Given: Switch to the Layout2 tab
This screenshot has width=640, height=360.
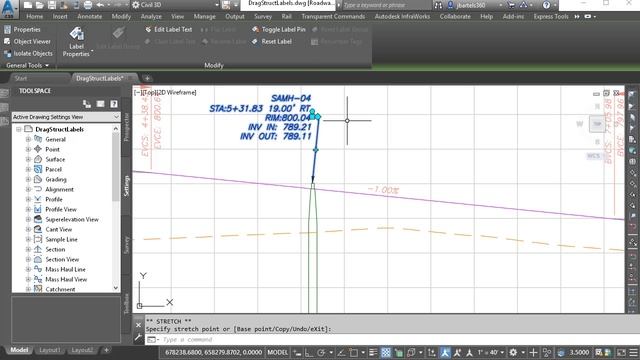Looking at the screenshot, I should (82, 350).
